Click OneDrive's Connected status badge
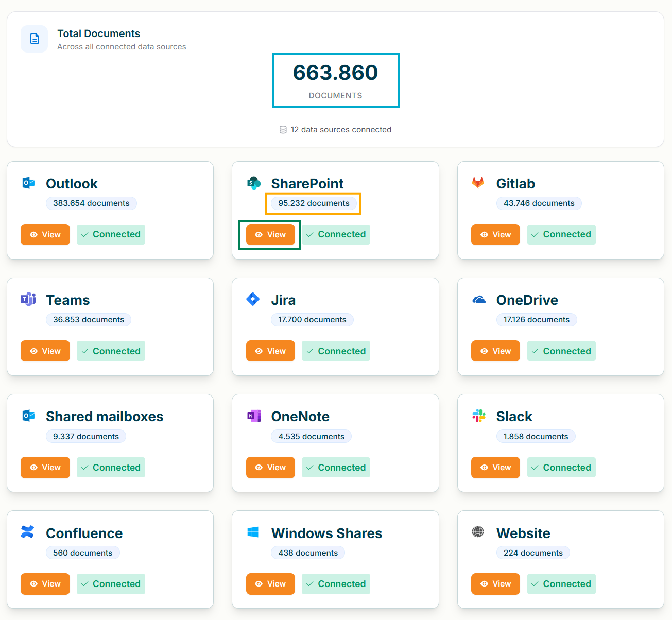This screenshot has height=620, width=672. pos(561,351)
